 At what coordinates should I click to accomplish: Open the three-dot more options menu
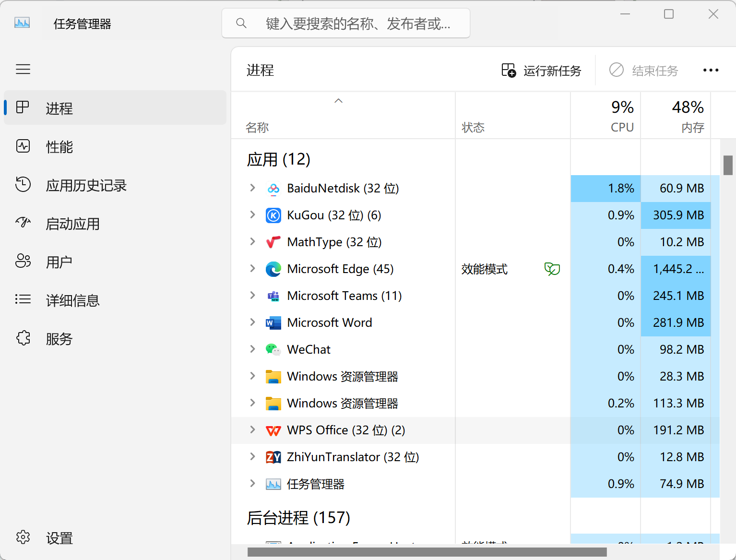tap(711, 71)
